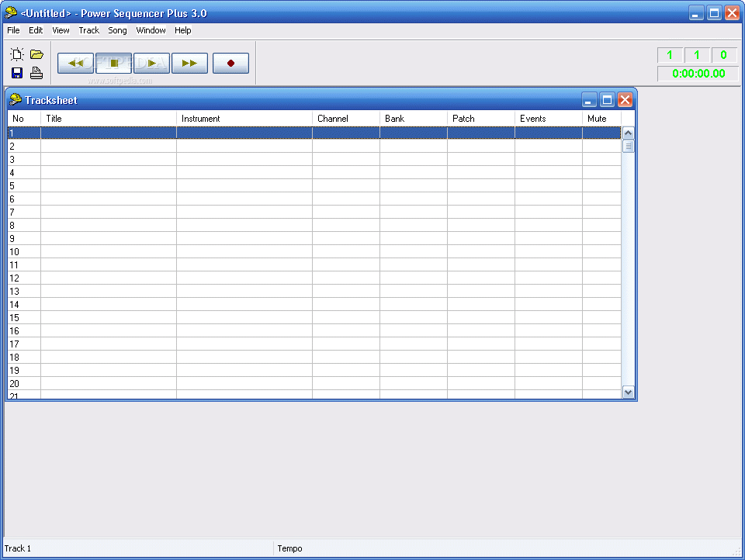Click the New song icon
745x560 pixels.
click(17, 54)
